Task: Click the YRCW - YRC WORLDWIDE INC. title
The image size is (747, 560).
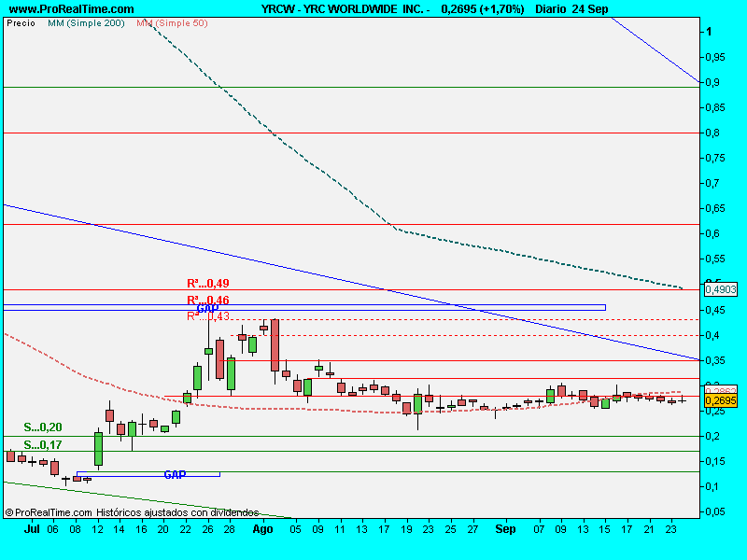Action: pos(345,9)
